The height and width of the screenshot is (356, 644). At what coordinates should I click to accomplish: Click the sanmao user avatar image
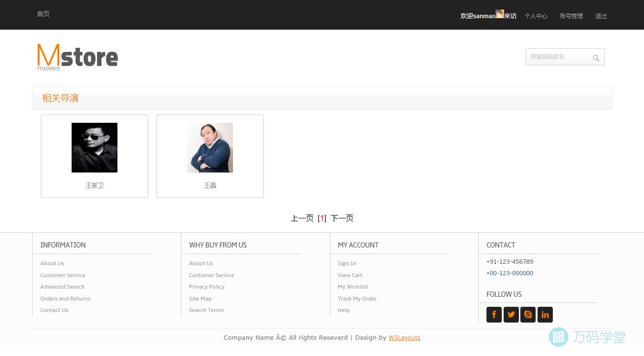tap(500, 14)
